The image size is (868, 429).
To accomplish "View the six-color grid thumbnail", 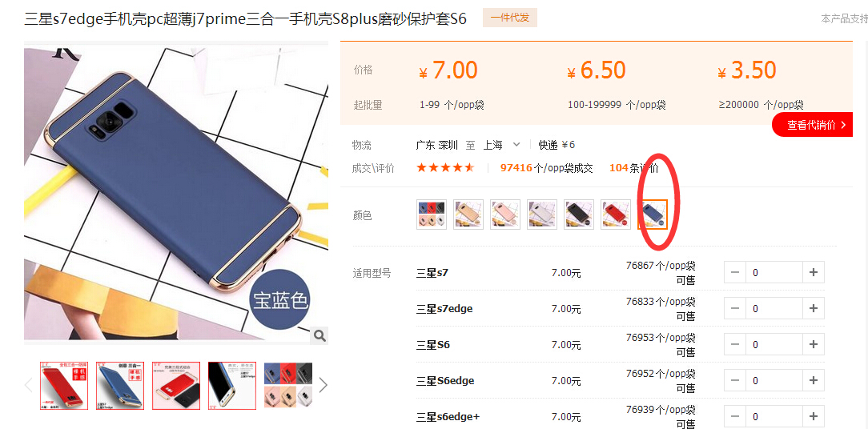I will (287, 386).
